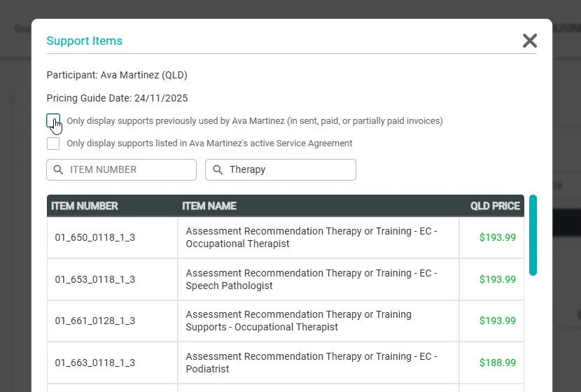The height and width of the screenshot is (392, 581).
Task: Click the teal vertical scrollbar thumb
Action: coord(533,235)
